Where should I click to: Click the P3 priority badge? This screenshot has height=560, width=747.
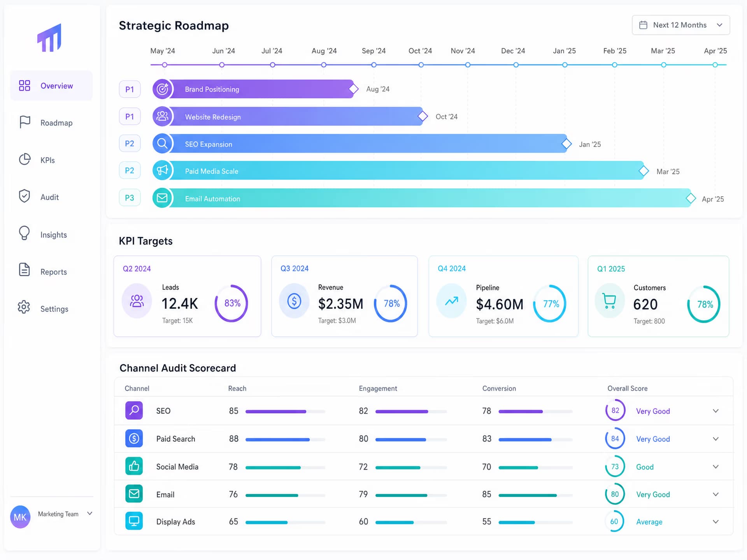[x=130, y=198]
